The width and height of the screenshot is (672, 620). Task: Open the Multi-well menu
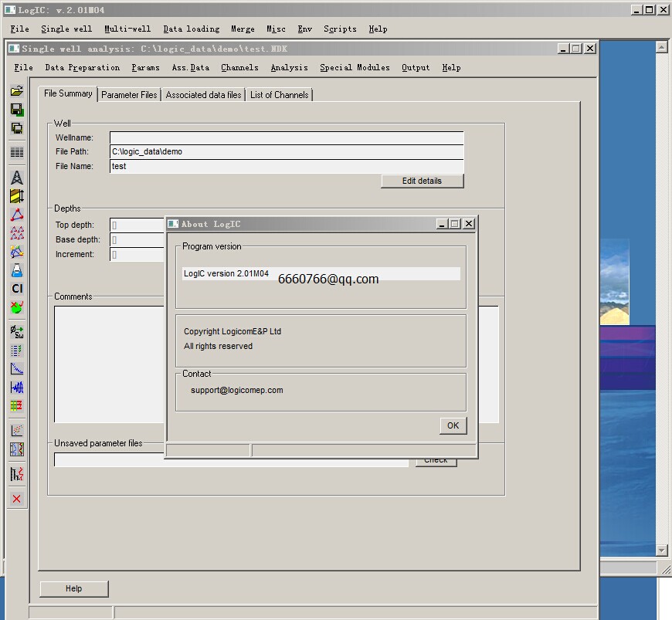click(x=127, y=29)
